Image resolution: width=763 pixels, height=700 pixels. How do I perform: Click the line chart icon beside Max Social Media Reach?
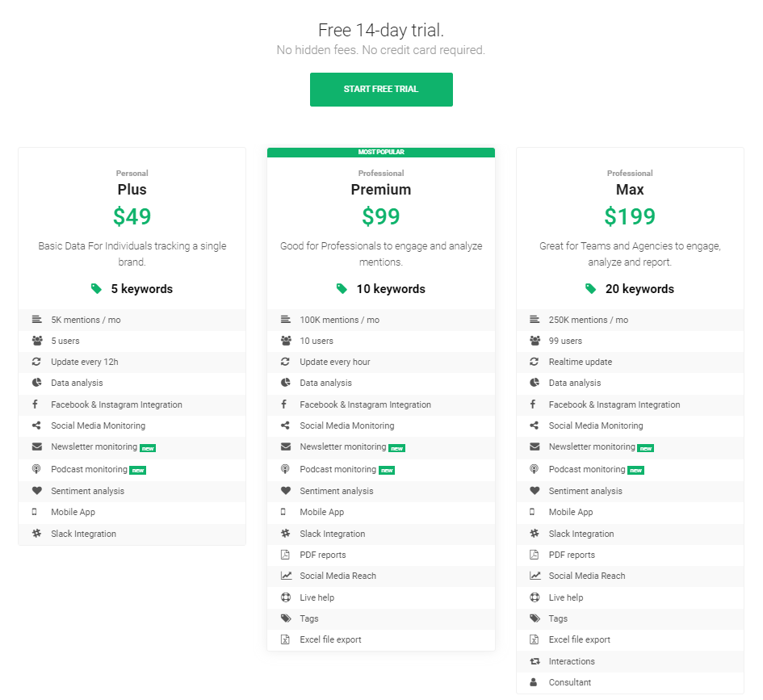click(535, 576)
